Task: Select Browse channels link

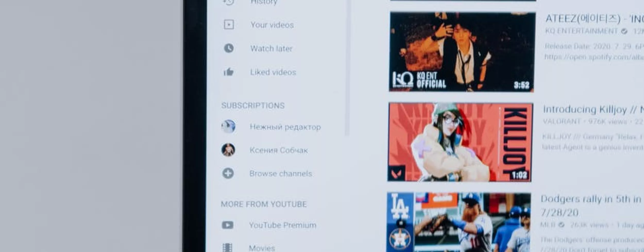Action: [281, 174]
